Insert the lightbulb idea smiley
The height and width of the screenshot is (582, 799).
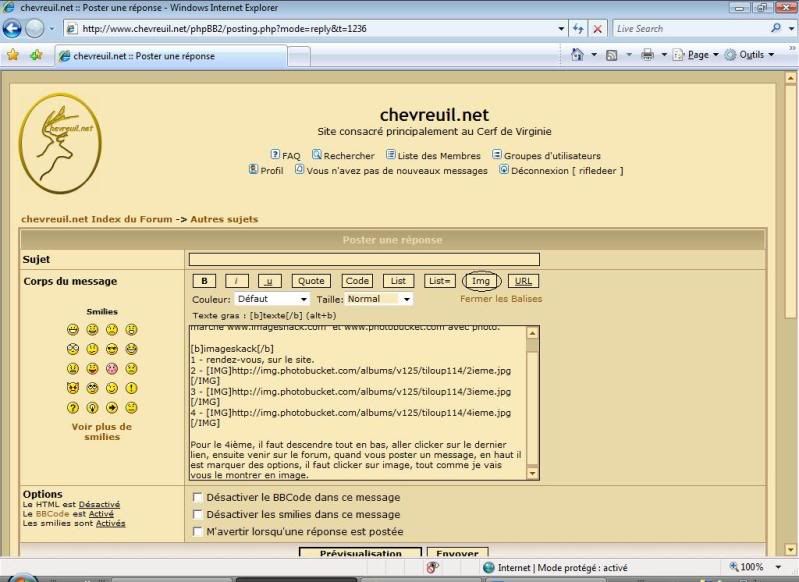click(x=92, y=408)
